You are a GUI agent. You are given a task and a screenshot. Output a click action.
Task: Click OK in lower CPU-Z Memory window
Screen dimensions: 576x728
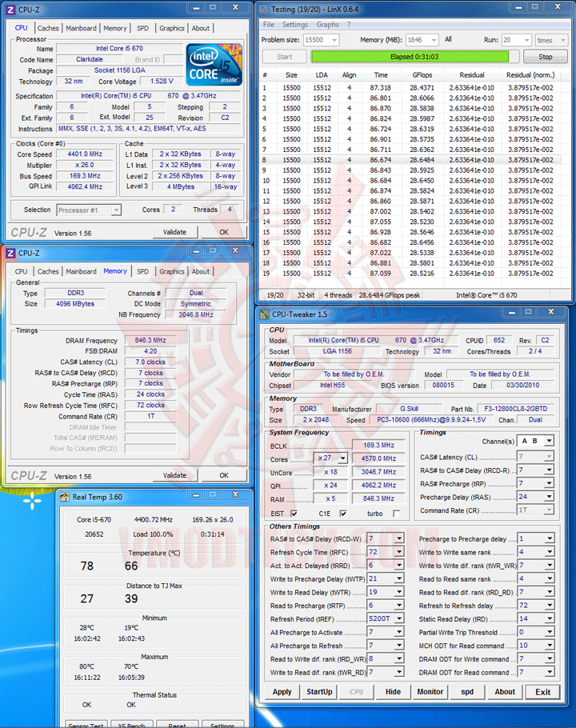[224, 475]
